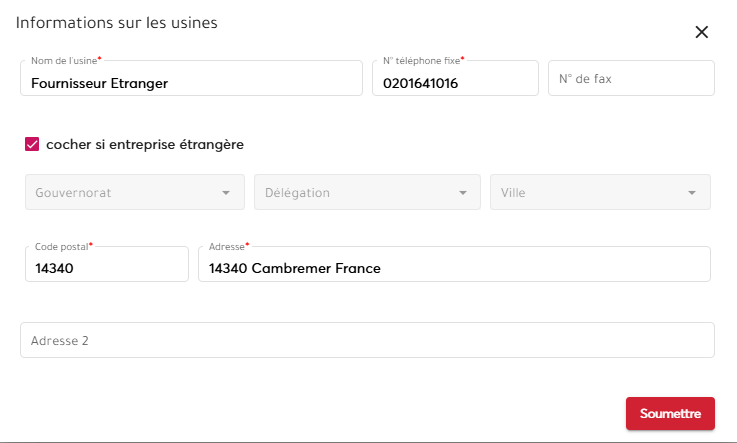Click the 'Code postal' floating label
The height and width of the screenshot is (443, 737).
coord(62,246)
